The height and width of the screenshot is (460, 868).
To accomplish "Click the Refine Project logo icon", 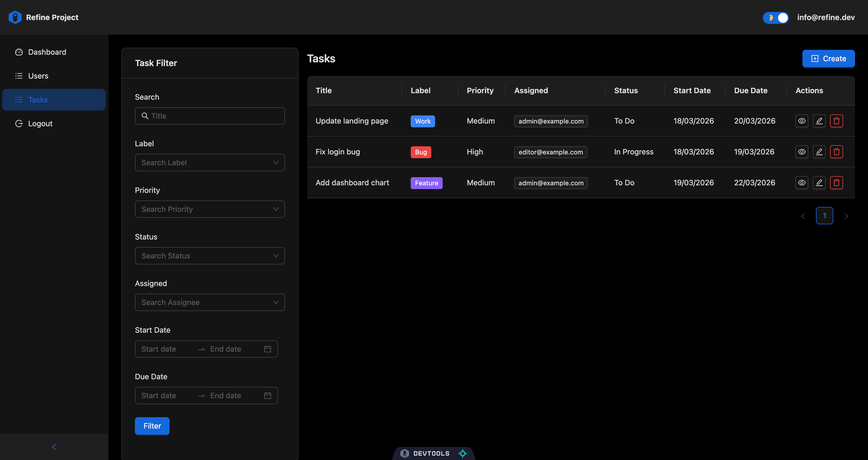I will [15, 17].
